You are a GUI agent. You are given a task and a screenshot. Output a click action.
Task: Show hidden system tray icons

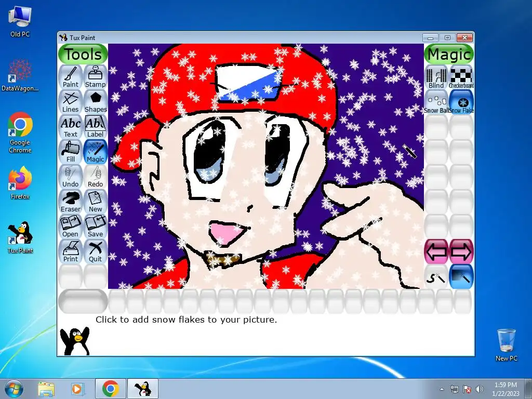point(442,389)
